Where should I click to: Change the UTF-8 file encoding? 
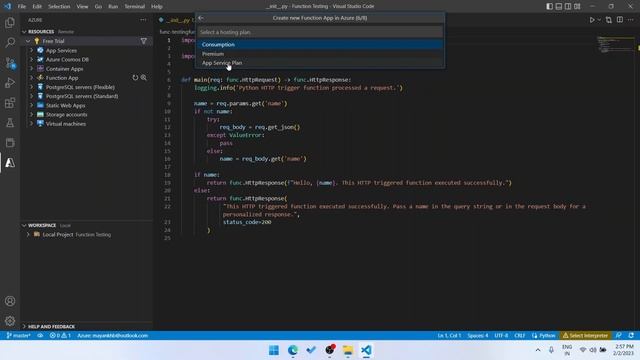coord(501,336)
